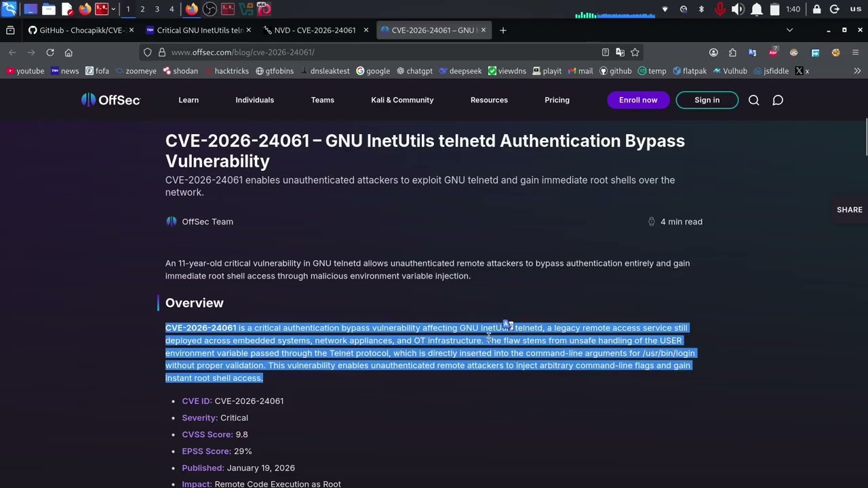The height and width of the screenshot is (488, 868).
Task: Open the site search magnifier
Action: point(753,100)
